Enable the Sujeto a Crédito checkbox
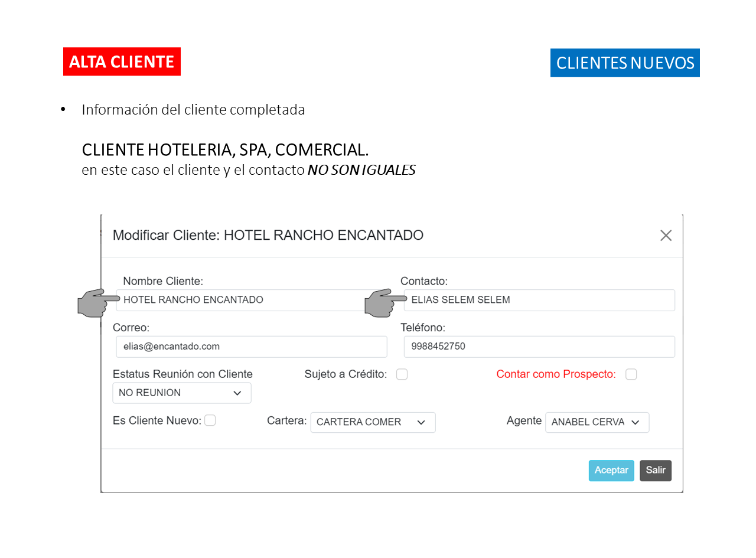 [402, 374]
